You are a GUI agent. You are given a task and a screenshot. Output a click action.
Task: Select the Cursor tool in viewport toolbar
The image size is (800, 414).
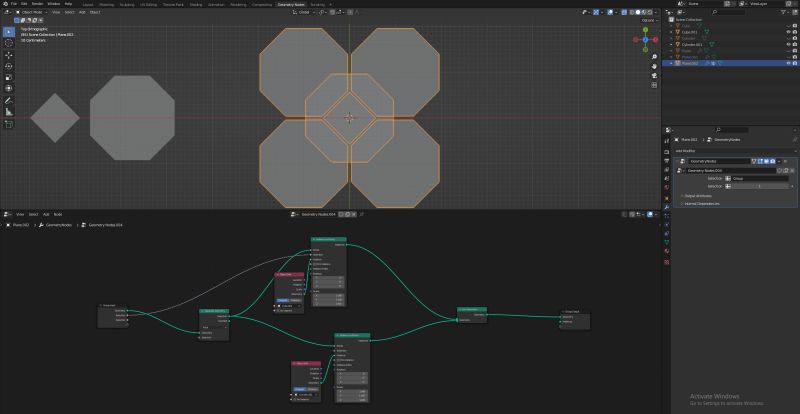coord(9,43)
